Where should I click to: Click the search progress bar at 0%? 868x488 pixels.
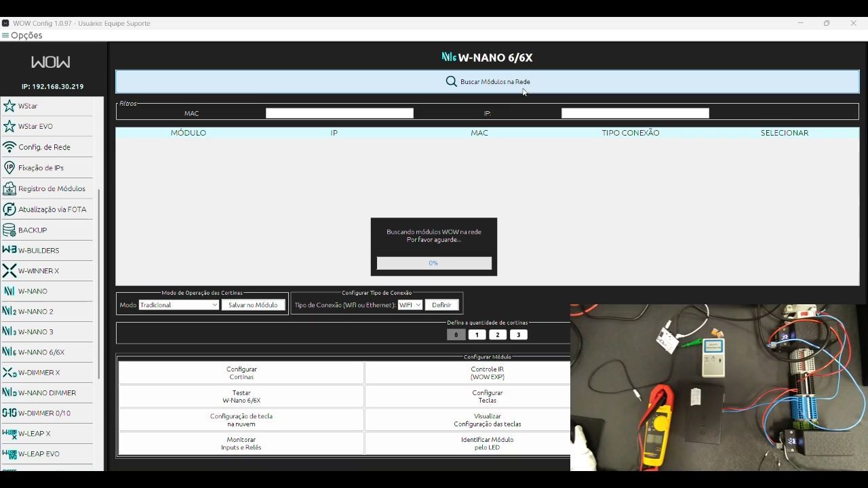(434, 263)
